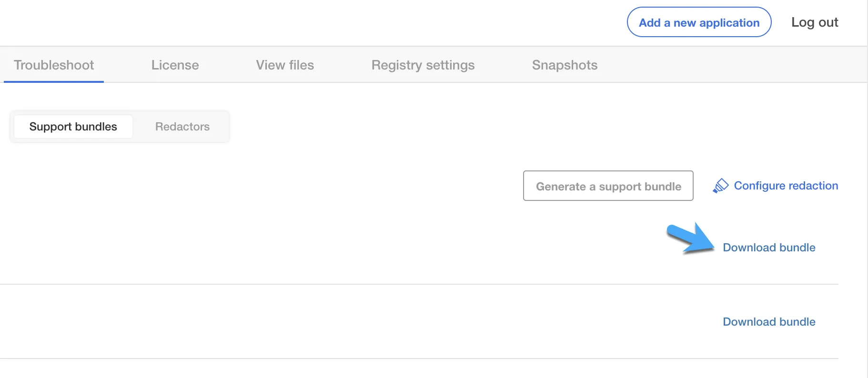Click the blue underline beneath Troubleshoot

click(54, 82)
